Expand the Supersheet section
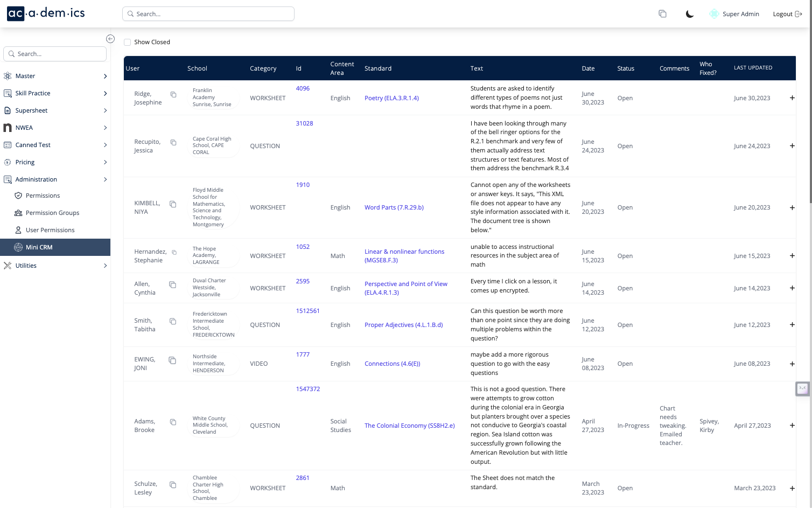The height and width of the screenshot is (508, 812). pos(55,110)
